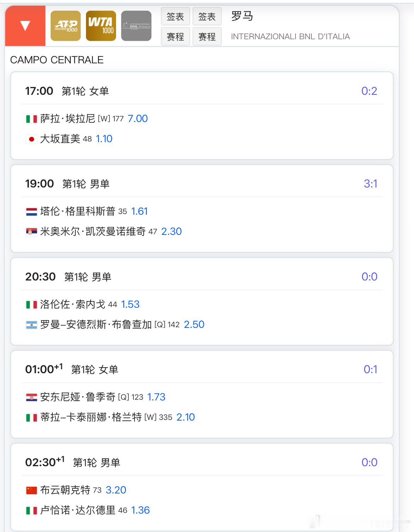Click the Japan flag beside 大坂直美
This screenshot has height=532, width=414.
click(31, 139)
